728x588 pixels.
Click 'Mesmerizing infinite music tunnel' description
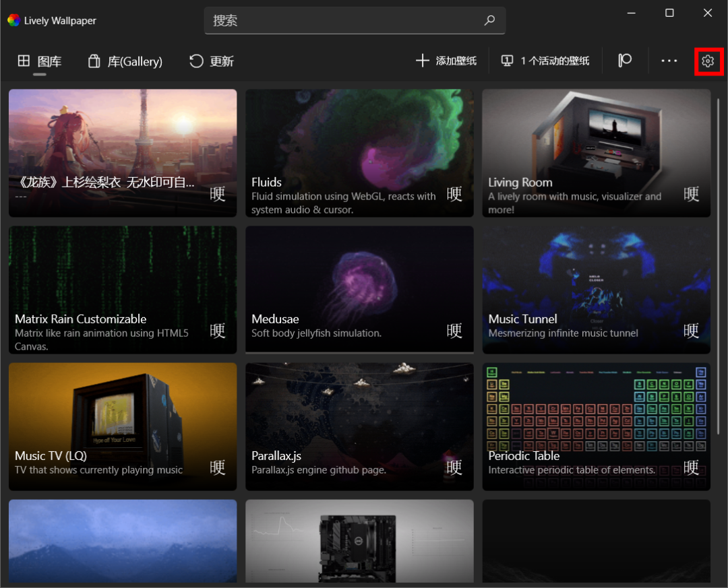click(x=563, y=333)
